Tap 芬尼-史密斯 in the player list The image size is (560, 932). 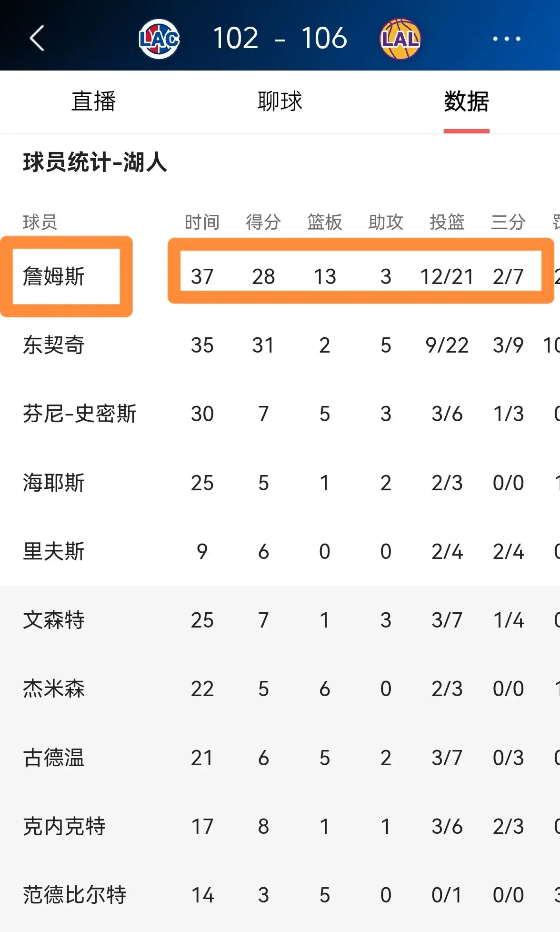80,414
